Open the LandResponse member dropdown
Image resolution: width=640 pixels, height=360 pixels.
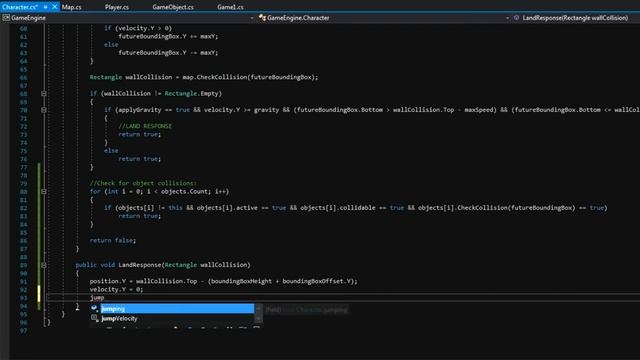tap(575, 18)
